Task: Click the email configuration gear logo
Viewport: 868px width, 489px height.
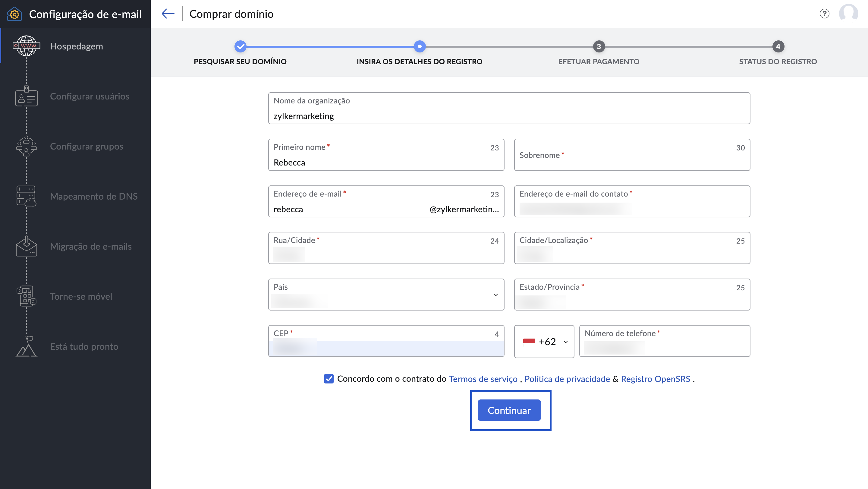Action: point(14,14)
